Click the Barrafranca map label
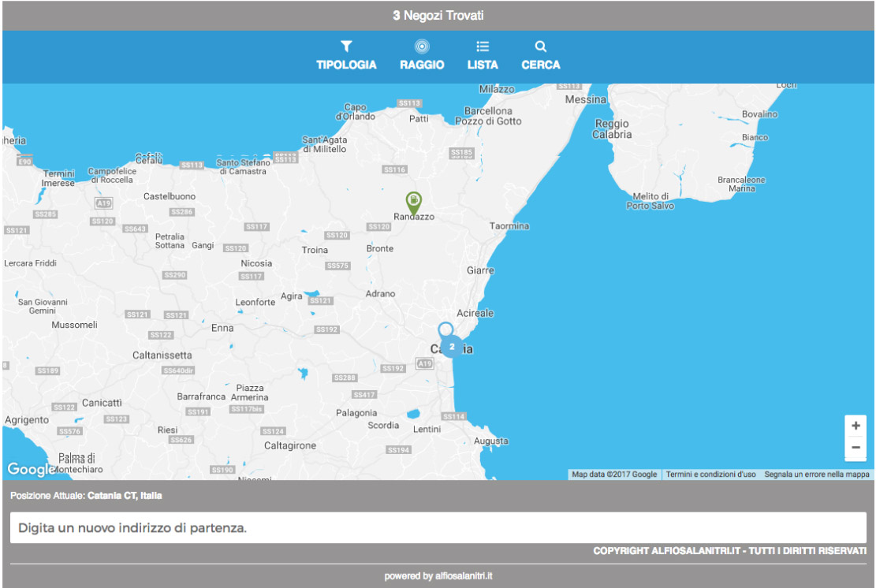 pos(201,396)
